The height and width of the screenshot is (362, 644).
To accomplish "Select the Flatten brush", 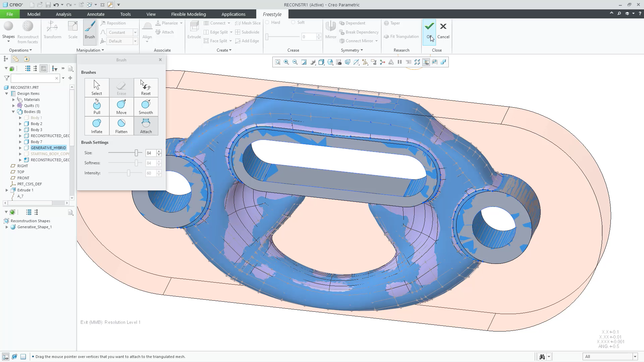I will pos(121,126).
